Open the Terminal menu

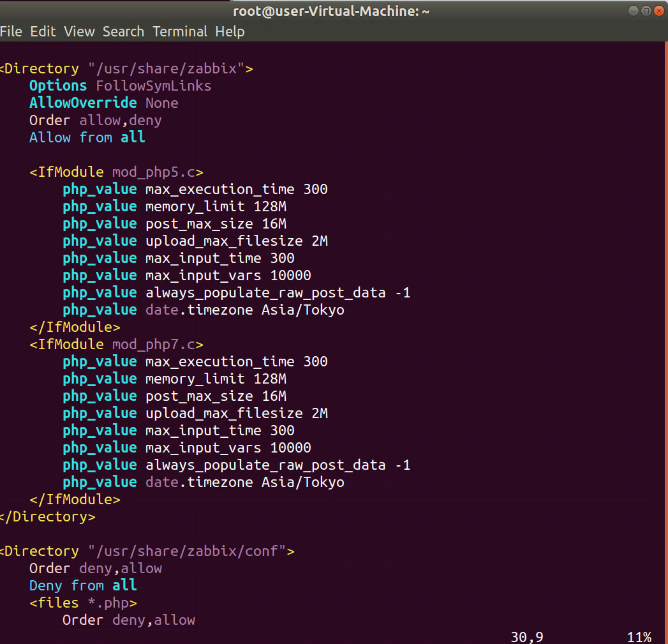click(179, 31)
